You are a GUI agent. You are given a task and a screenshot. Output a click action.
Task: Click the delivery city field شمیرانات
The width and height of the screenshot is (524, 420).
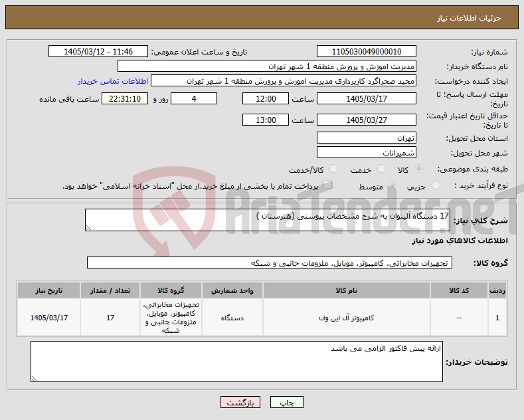tap(366, 152)
